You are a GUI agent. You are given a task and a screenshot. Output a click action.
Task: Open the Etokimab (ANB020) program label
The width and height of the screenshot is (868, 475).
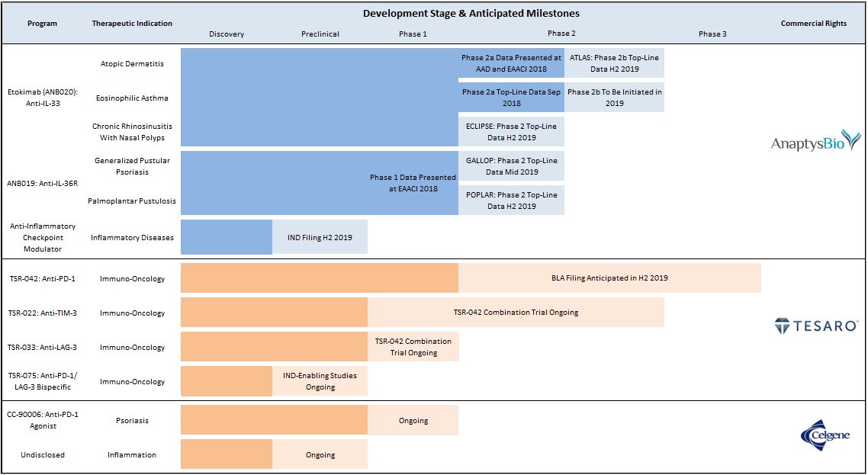coord(42,98)
